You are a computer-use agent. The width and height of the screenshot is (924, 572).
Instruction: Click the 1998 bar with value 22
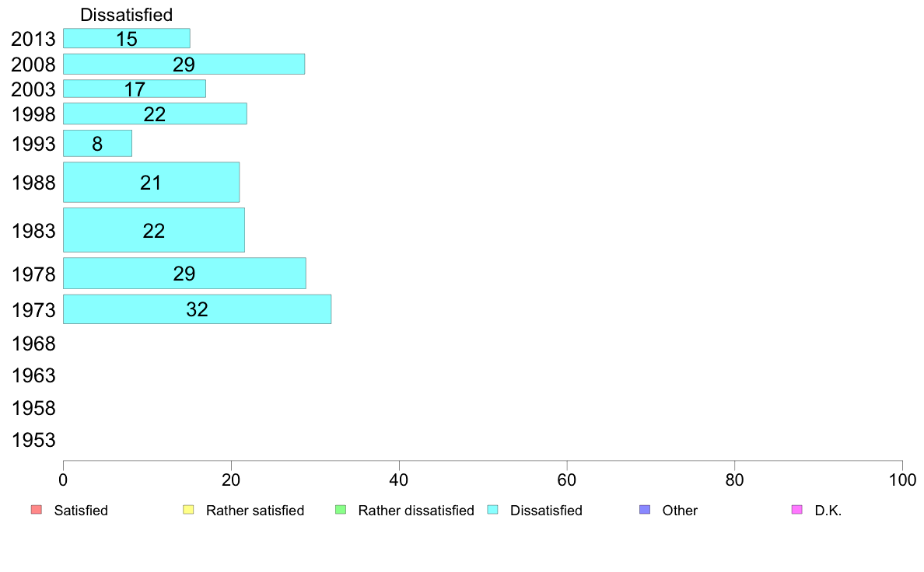coord(155,113)
